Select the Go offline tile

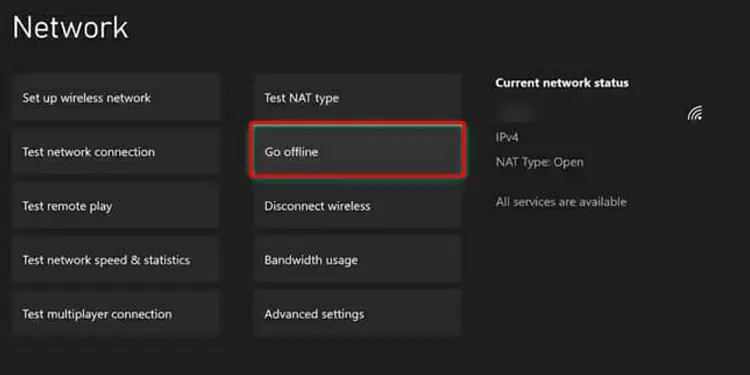pos(358,151)
